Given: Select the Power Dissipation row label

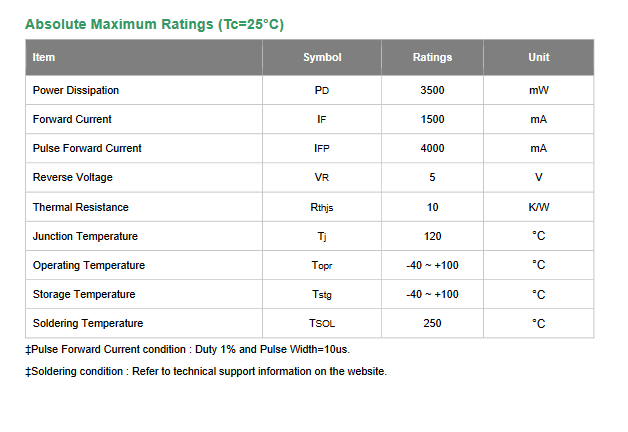Looking at the screenshot, I should pos(76,90).
